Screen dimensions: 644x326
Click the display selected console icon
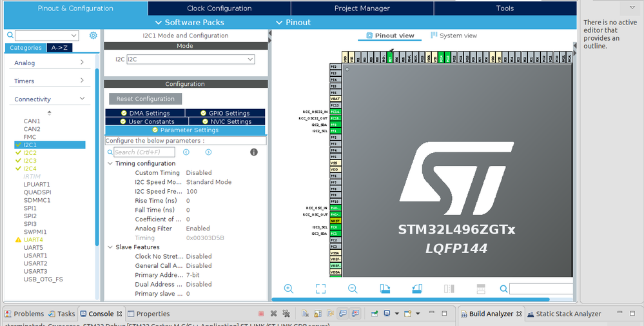point(387,314)
